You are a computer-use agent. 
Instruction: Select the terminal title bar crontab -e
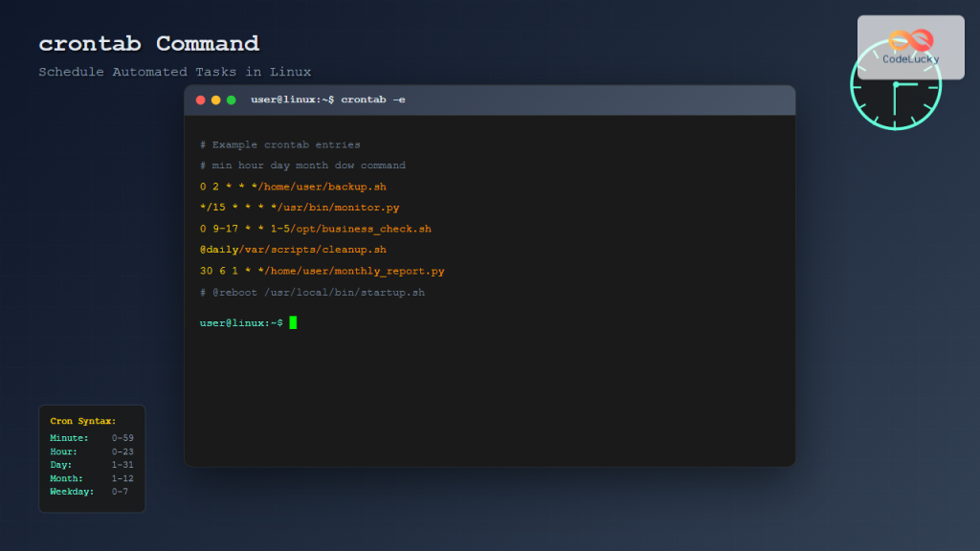[x=327, y=99]
